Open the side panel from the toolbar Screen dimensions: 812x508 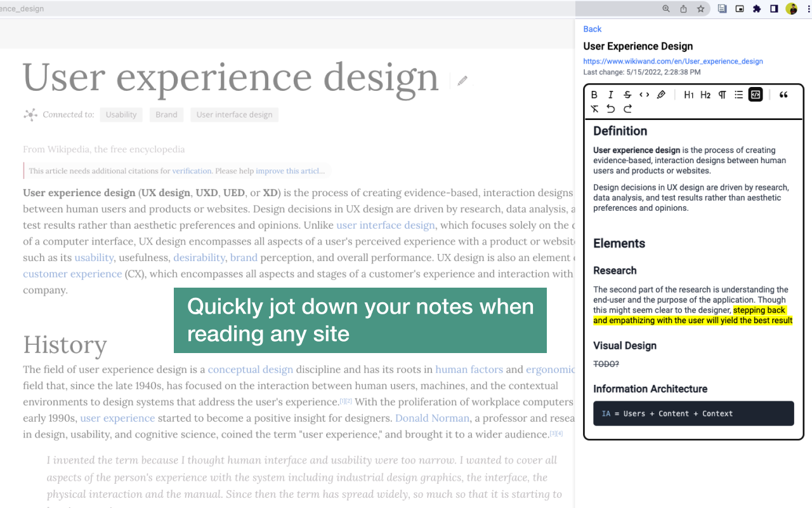click(x=773, y=9)
